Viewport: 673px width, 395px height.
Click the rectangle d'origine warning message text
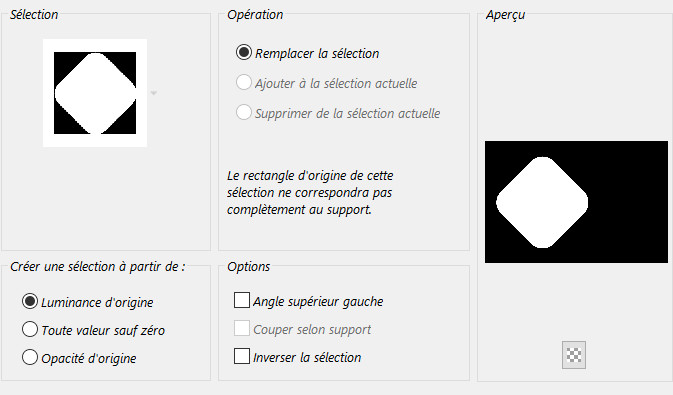(x=310, y=192)
